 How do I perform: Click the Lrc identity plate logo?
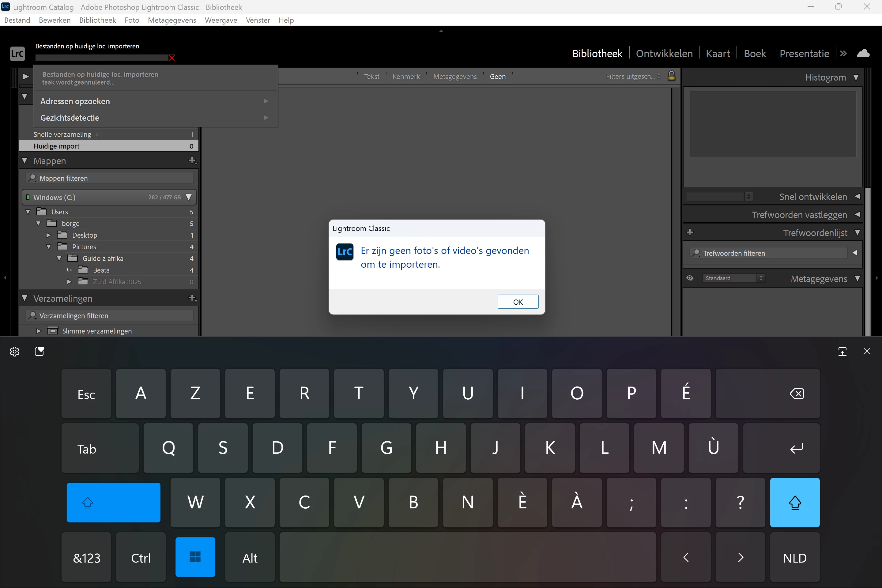17,54
